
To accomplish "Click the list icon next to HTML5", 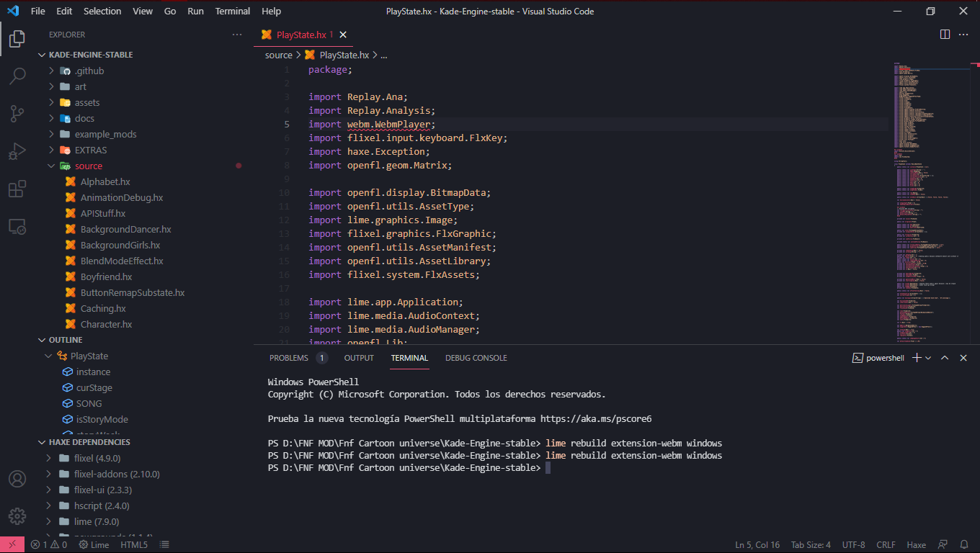I will pyautogui.click(x=164, y=545).
